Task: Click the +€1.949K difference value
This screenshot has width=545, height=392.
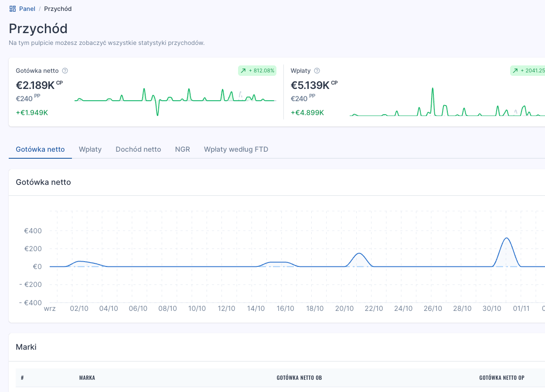Action: pos(32,112)
